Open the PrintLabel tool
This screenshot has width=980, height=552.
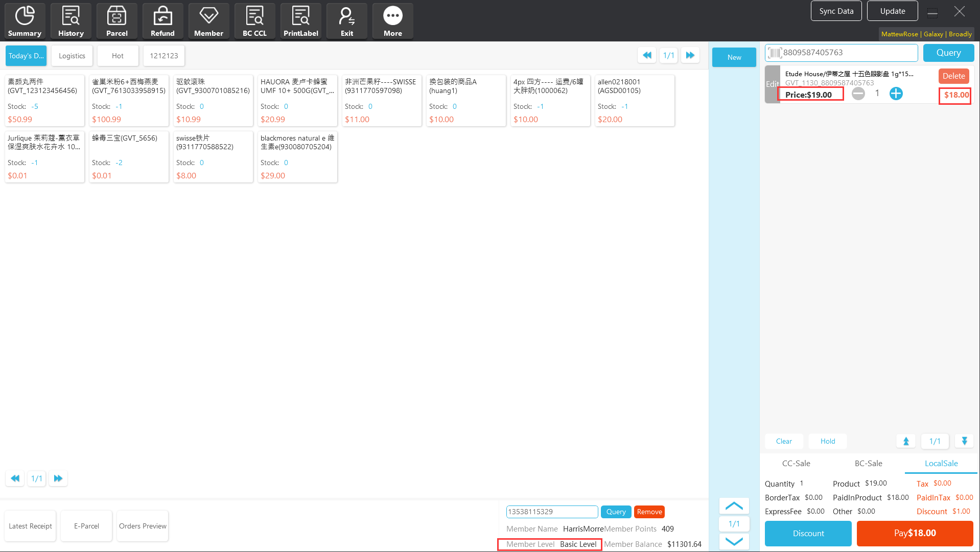[300, 21]
